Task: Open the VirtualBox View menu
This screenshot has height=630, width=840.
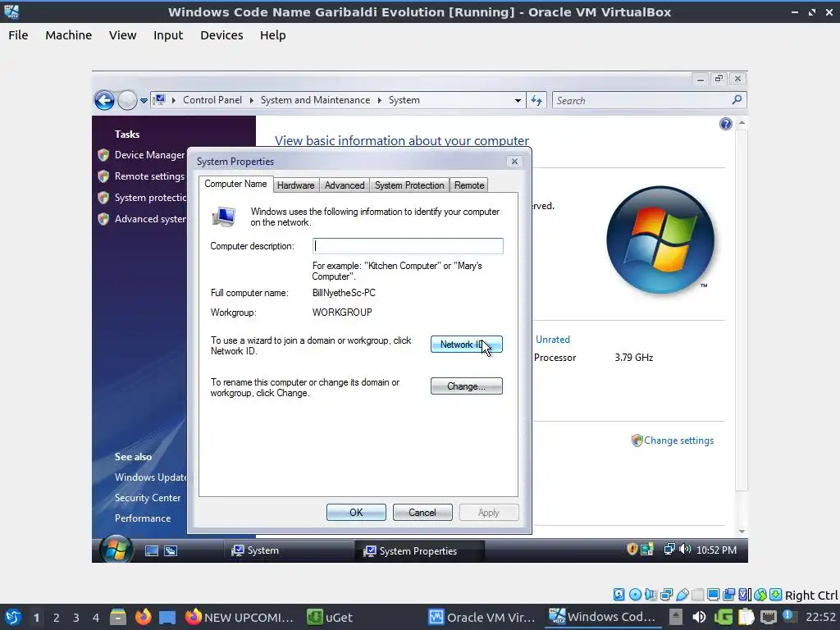Action: [x=123, y=35]
